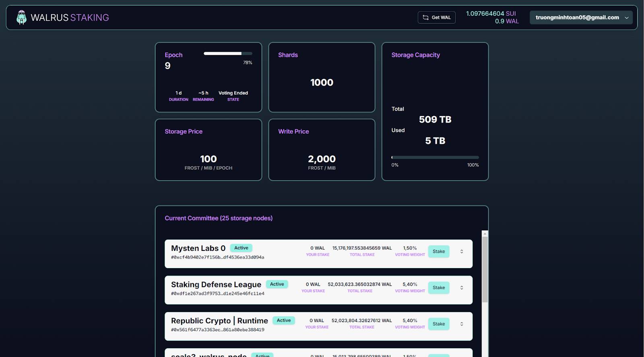Click the 78% epoch progress label
This screenshot has width=644, height=357.
248,63
